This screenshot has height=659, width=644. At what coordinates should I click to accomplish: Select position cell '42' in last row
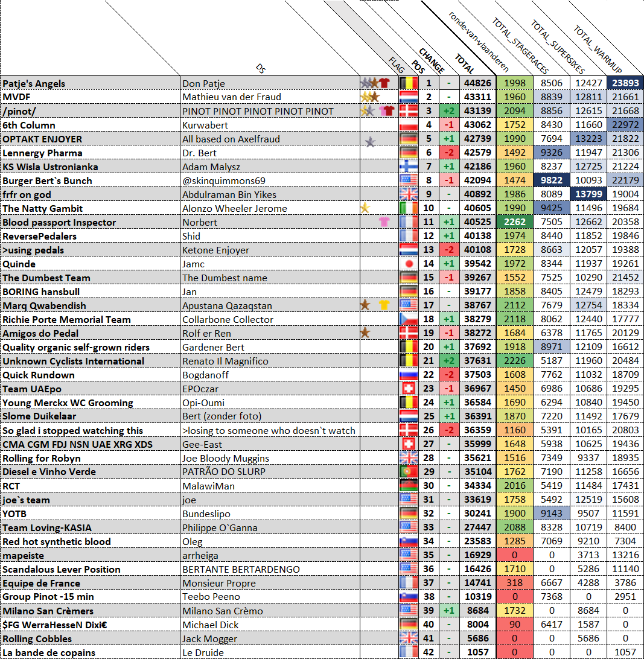point(429,652)
